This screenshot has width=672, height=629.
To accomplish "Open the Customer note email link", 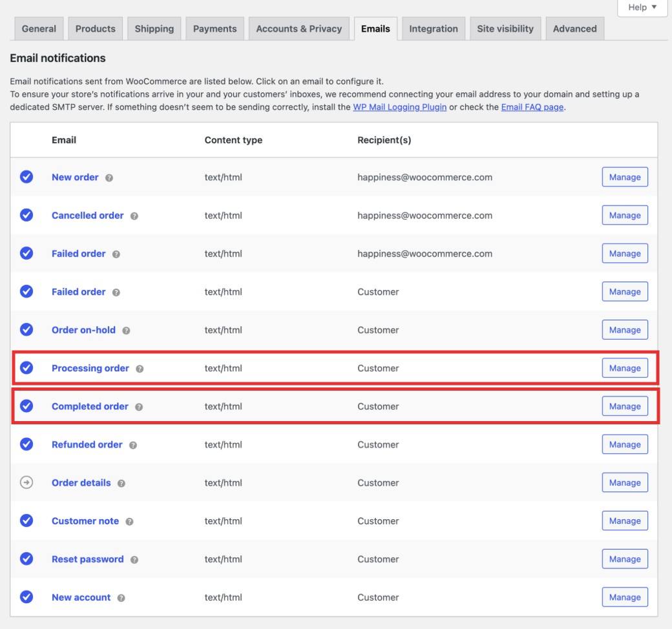I will tap(85, 521).
